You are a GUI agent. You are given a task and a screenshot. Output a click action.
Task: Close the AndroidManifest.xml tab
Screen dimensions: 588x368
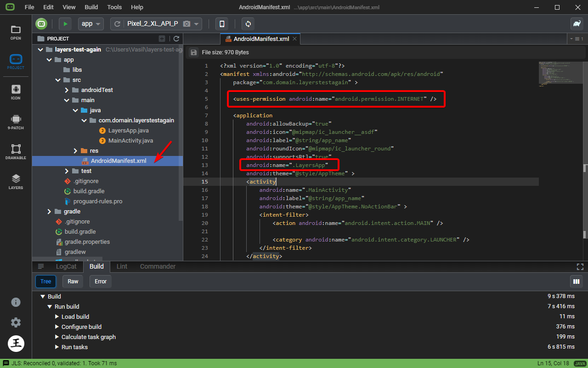(295, 39)
